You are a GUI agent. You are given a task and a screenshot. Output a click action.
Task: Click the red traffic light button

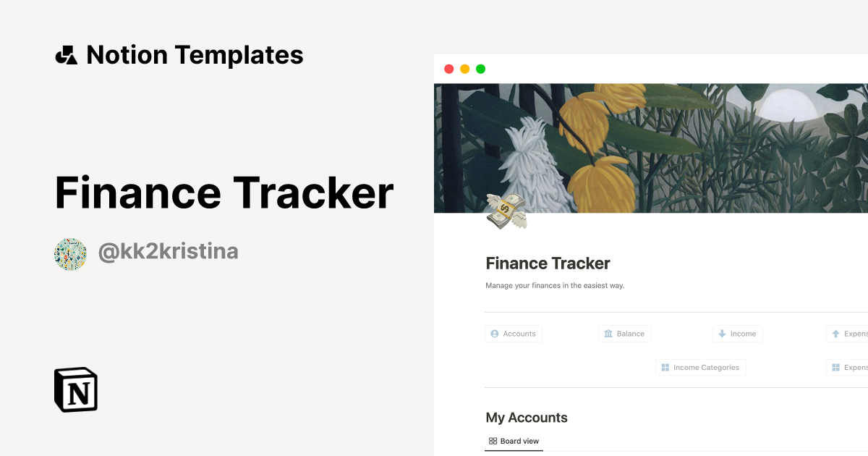[448, 67]
